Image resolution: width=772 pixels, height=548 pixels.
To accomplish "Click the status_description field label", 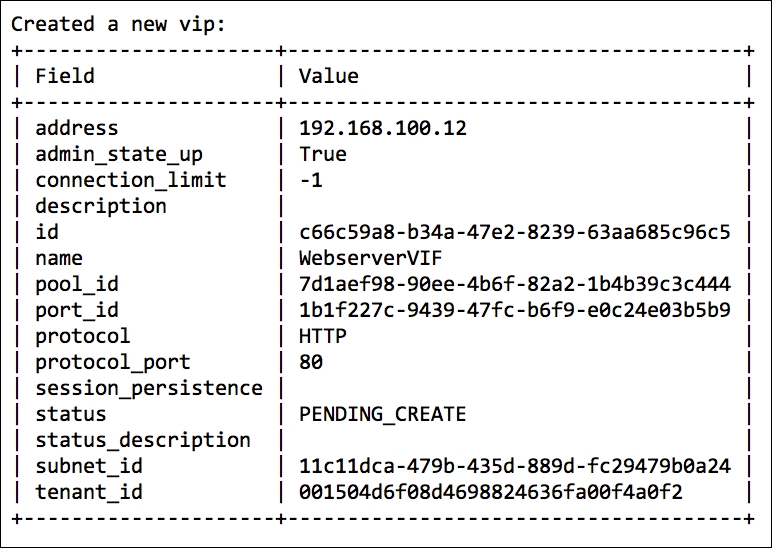I will point(143,440).
